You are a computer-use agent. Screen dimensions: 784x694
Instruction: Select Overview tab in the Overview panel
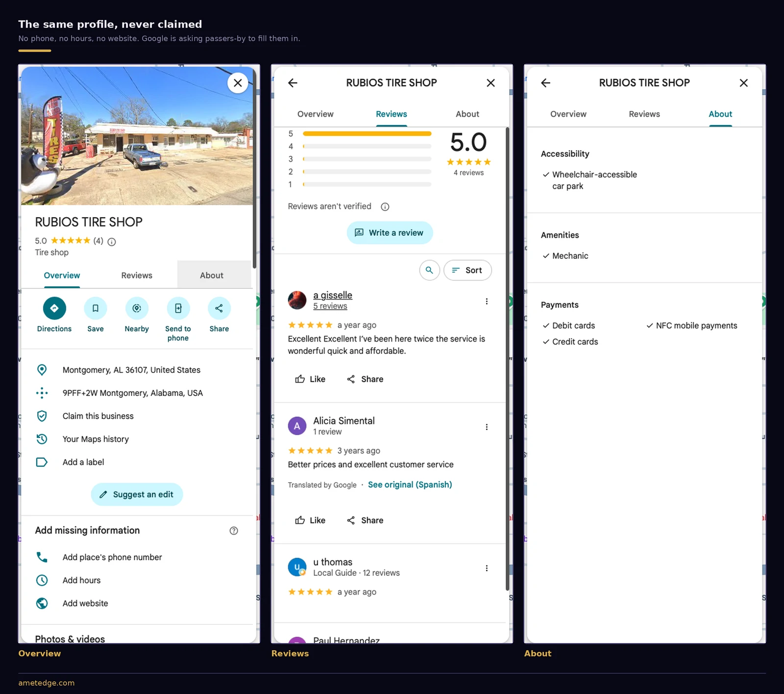tap(62, 275)
